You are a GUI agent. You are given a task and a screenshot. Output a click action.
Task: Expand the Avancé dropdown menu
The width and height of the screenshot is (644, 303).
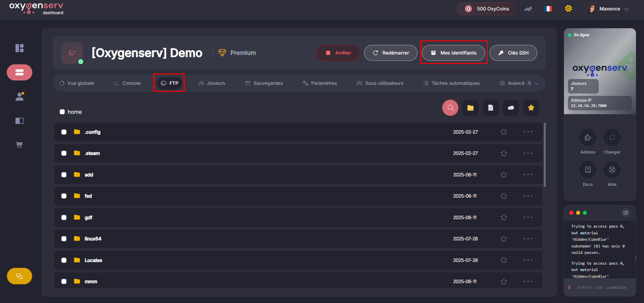[519, 83]
